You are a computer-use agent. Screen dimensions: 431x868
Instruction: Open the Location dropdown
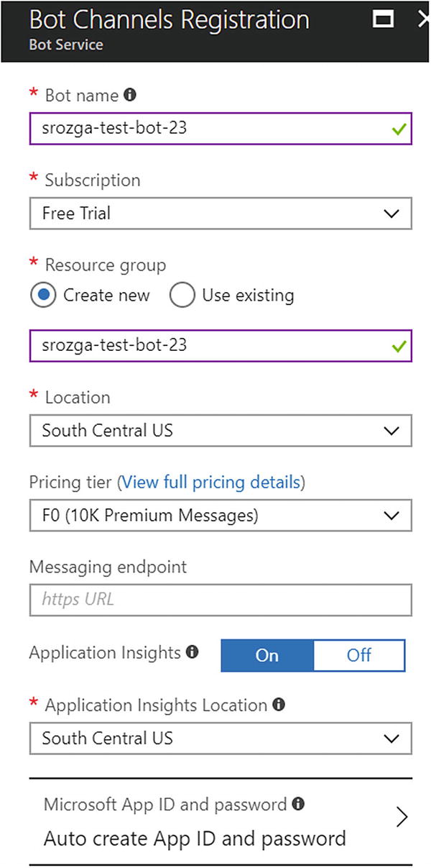(221, 431)
